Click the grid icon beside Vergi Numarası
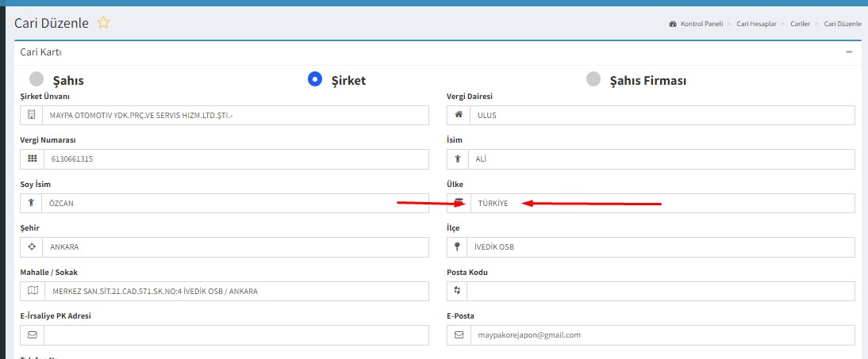This screenshot has width=868, height=359. (32, 158)
